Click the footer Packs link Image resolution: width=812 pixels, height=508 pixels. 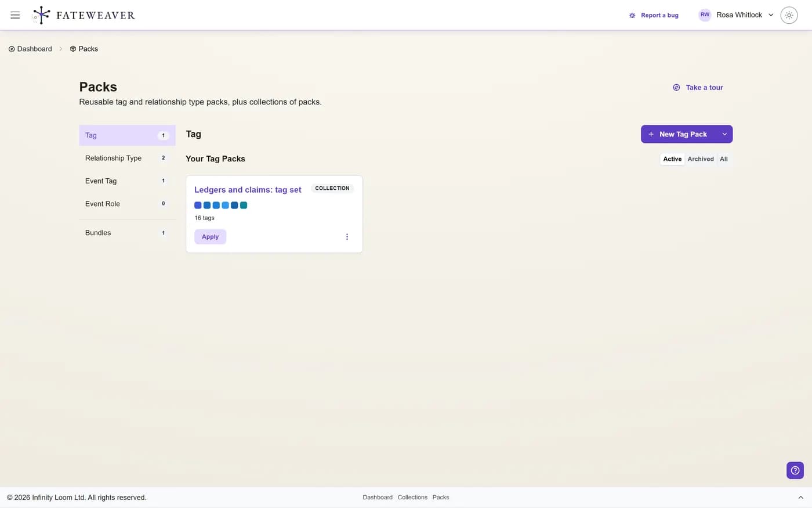(441, 498)
